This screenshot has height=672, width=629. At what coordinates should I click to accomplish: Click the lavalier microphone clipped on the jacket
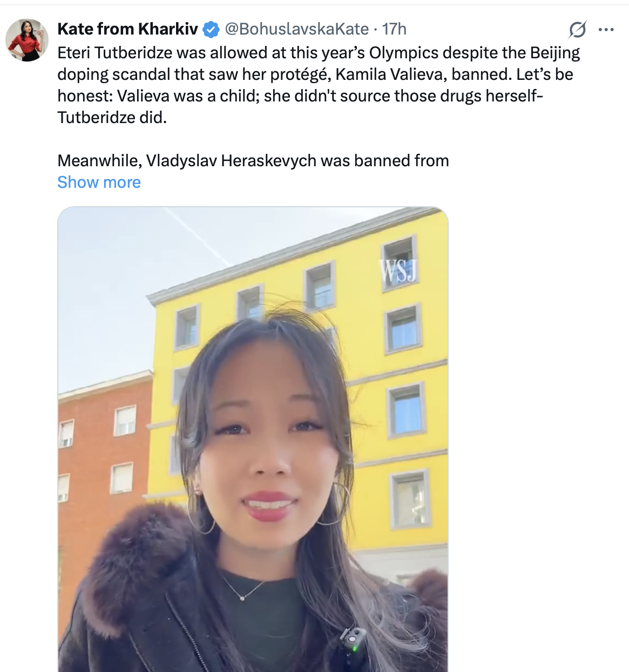352,640
